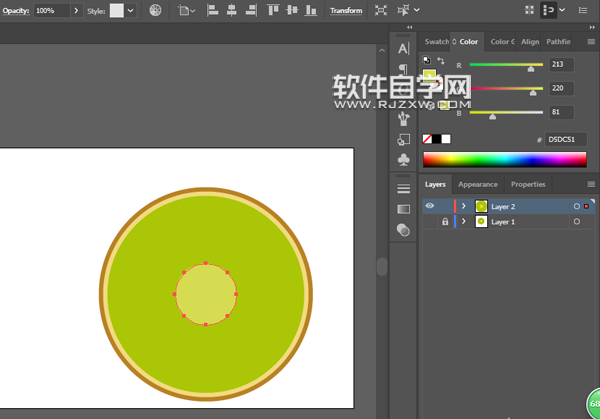Open the Stroke panel icon
Screen dimensions: 600x419
tap(404, 188)
